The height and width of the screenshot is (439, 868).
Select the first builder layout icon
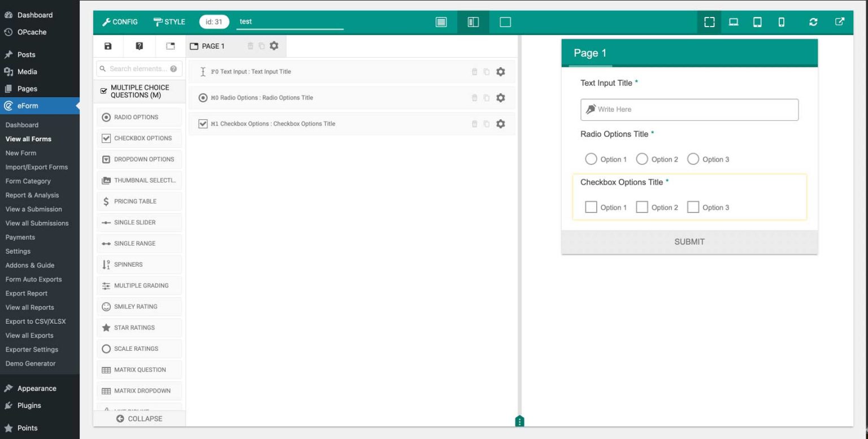coord(441,22)
